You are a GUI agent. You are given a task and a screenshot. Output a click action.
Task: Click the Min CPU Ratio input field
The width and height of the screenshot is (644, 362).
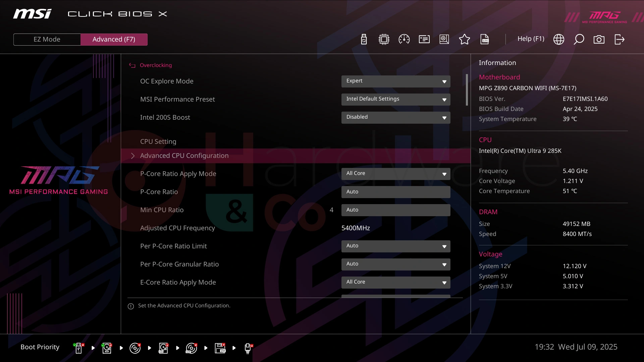click(x=396, y=210)
